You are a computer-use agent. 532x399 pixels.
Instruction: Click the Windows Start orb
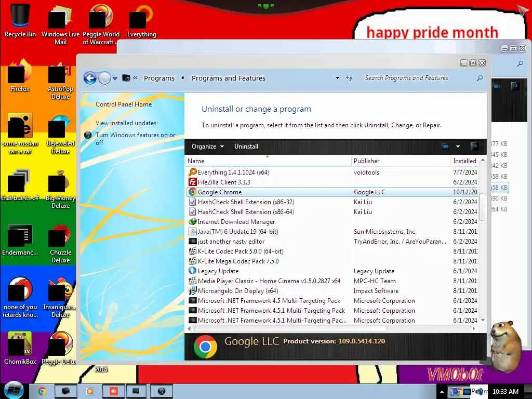tap(13, 390)
